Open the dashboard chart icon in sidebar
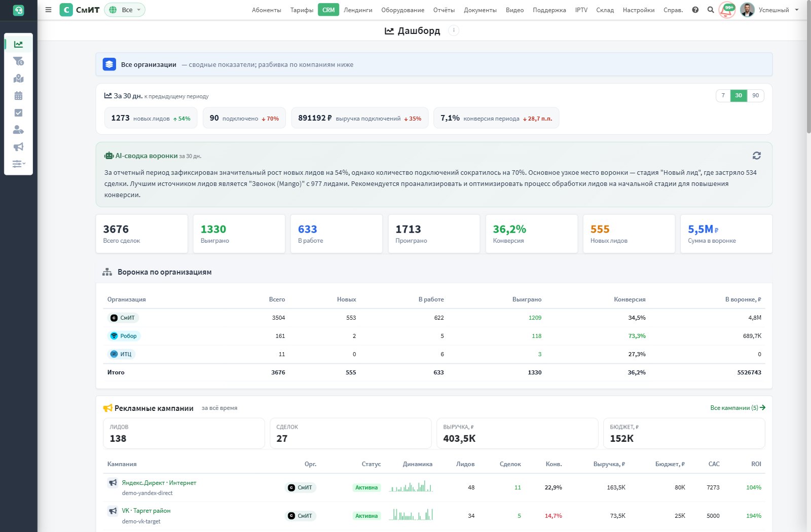Image resolution: width=811 pixels, height=532 pixels. click(18, 44)
